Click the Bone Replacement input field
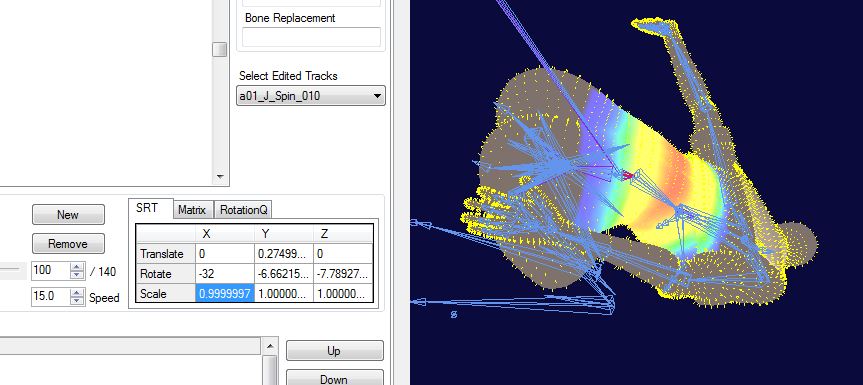 [311, 37]
